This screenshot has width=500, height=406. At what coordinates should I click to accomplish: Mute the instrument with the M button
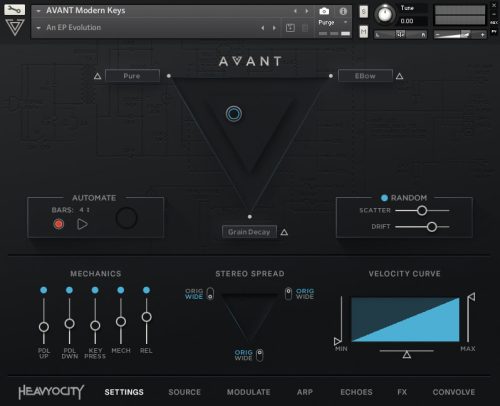(x=364, y=32)
